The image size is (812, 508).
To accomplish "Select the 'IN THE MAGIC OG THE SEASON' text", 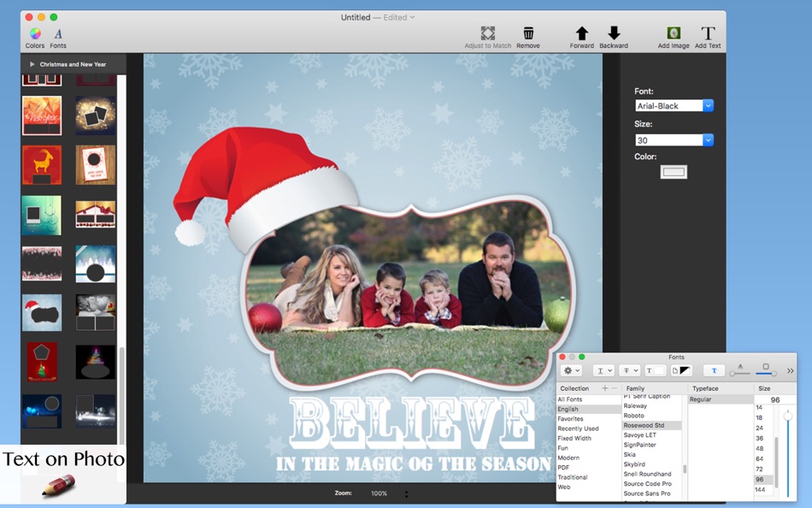I will [413, 464].
